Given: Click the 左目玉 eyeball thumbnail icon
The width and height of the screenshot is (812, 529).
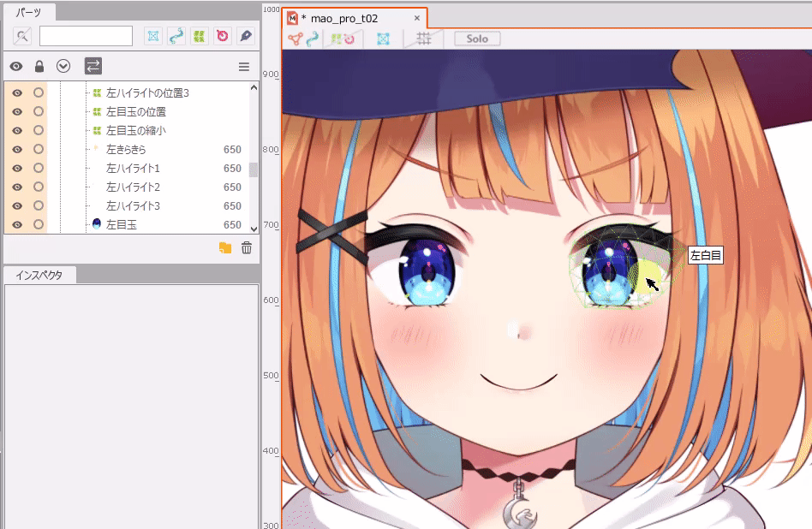Looking at the screenshot, I should point(96,223).
